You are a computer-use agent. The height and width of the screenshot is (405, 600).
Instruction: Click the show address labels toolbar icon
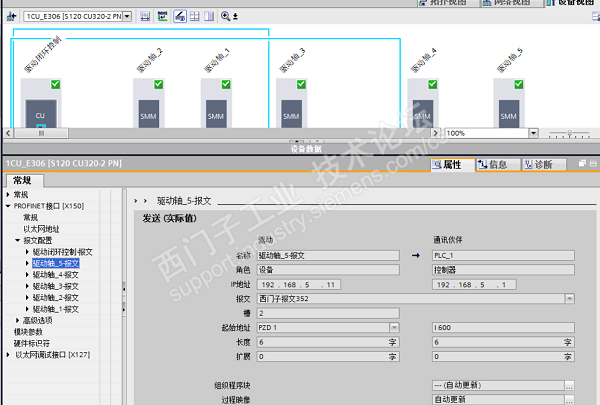click(x=163, y=16)
